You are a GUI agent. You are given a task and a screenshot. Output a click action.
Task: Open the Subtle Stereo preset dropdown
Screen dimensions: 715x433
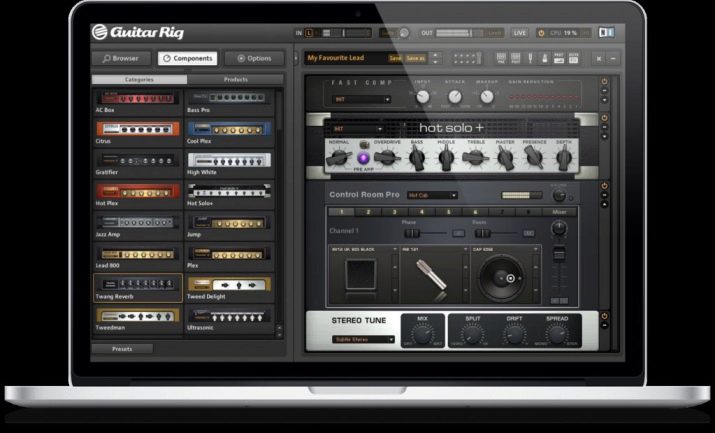tap(363, 340)
